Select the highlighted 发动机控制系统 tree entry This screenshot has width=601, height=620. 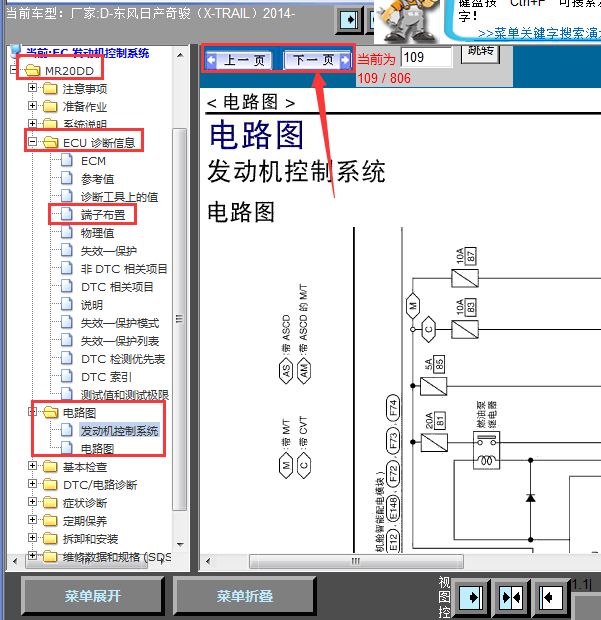pos(119,431)
